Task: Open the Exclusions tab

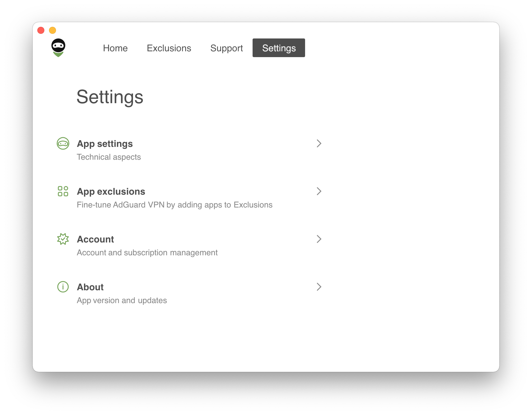Action: point(169,48)
